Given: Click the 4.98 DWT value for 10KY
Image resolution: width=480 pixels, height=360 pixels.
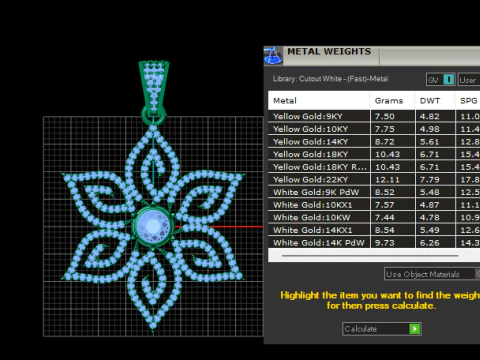Looking at the screenshot, I should (x=429, y=129).
